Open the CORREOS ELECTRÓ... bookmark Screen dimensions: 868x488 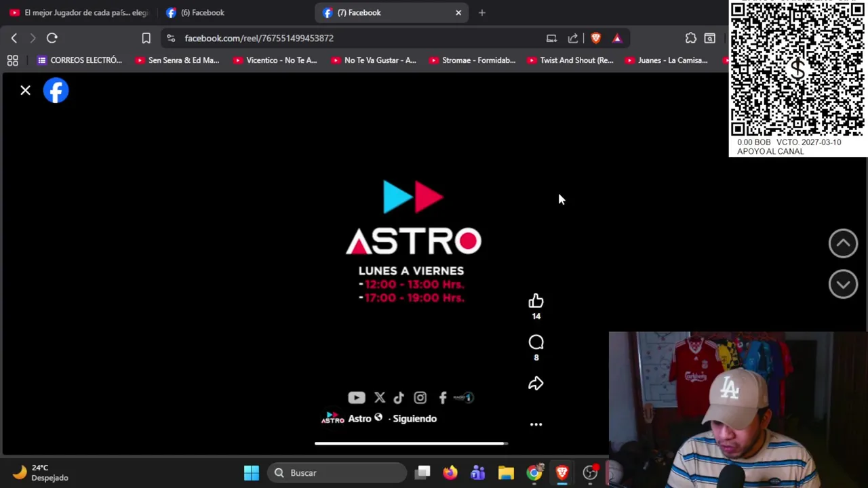tap(79, 60)
